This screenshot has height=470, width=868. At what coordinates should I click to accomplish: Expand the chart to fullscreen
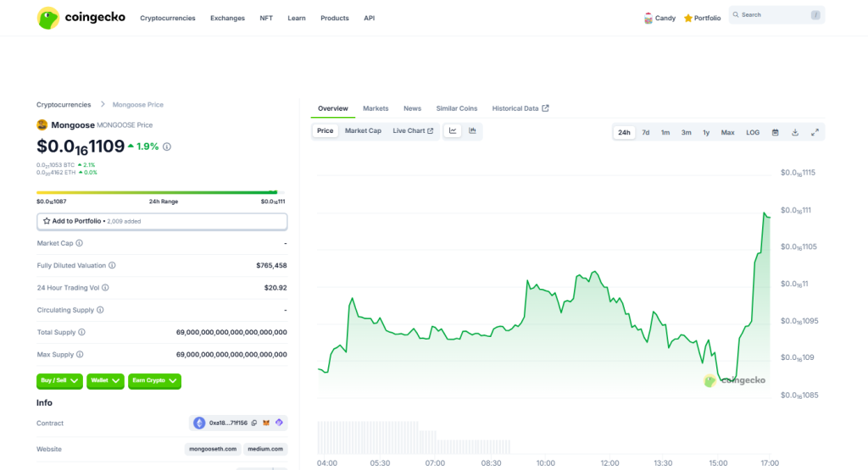(815, 133)
